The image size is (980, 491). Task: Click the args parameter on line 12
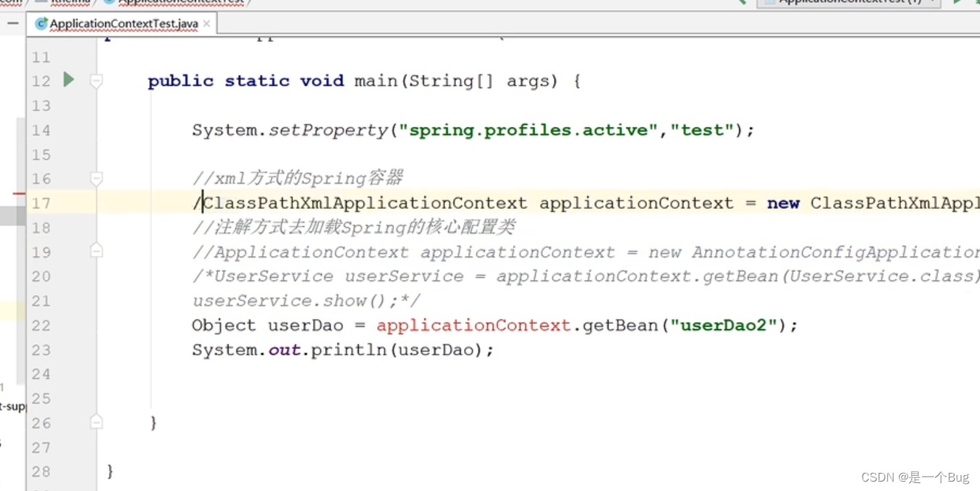click(x=528, y=82)
